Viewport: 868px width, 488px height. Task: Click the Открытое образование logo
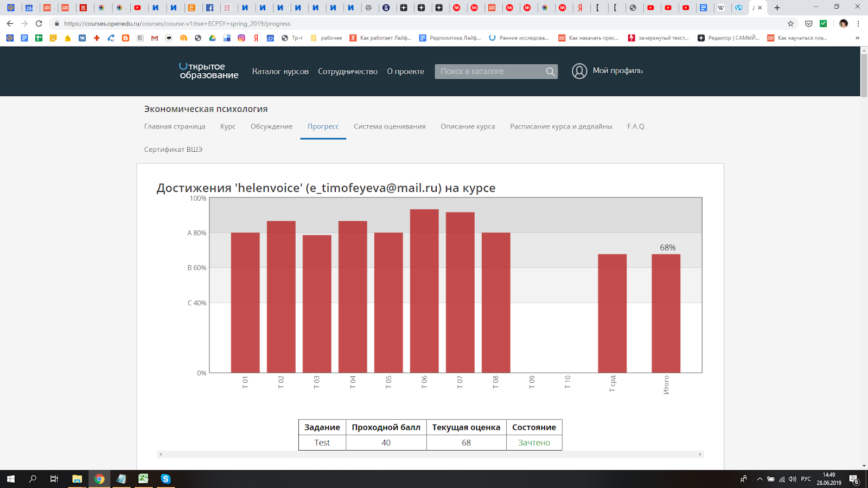click(x=209, y=71)
